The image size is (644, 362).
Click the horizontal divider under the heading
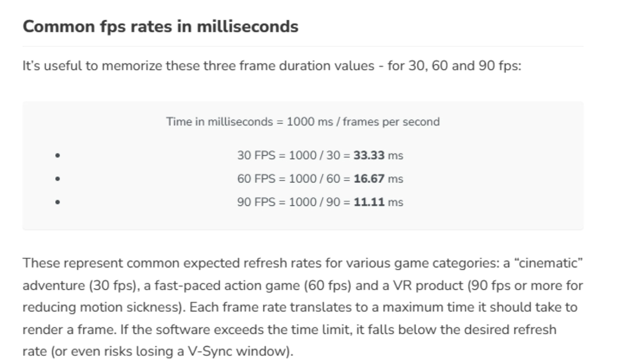pos(303,46)
